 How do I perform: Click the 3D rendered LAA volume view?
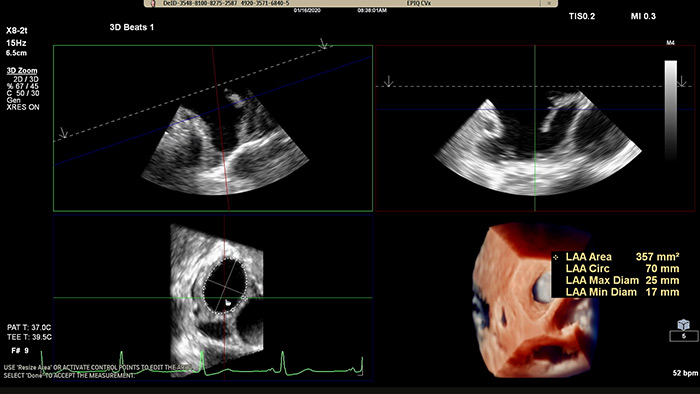click(x=536, y=300)
